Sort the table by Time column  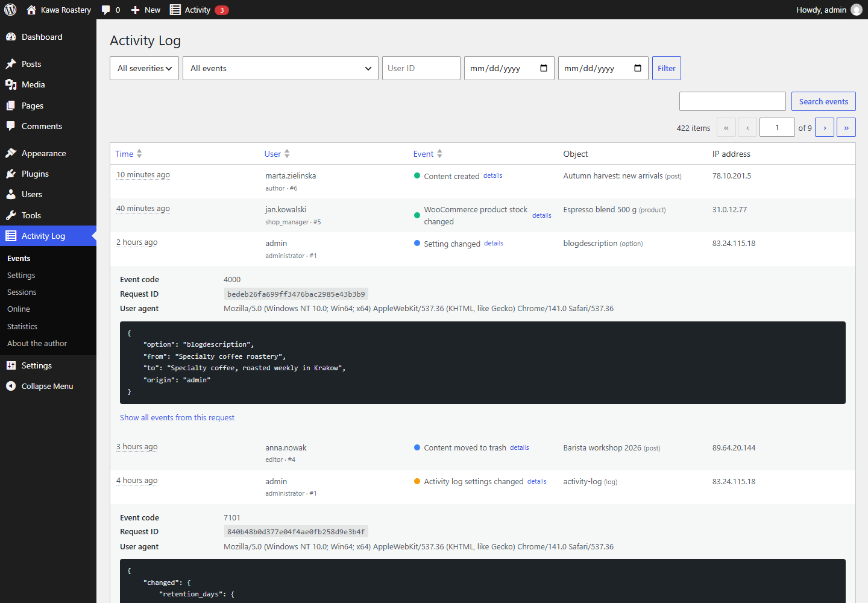(x=128, y=154)
